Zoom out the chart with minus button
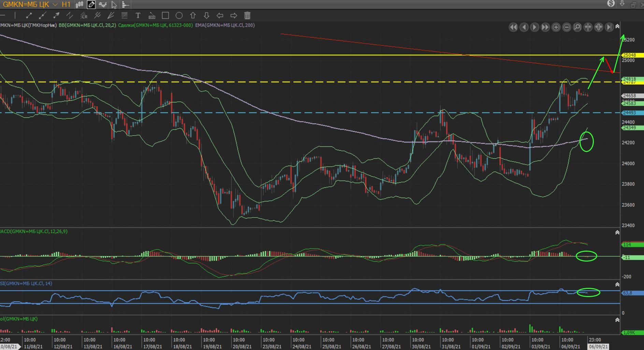Screen dimensions: 644x350 pyautogui.click(x=567, y=27)
